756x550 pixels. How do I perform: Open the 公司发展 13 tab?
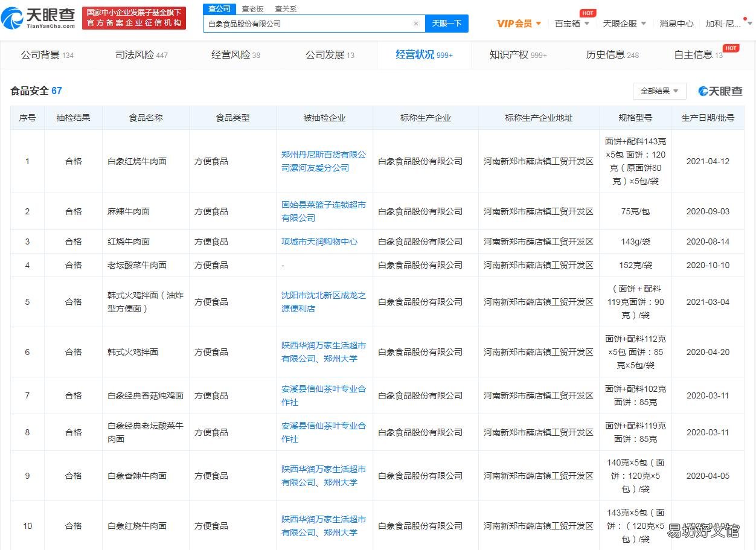(330, 55)
